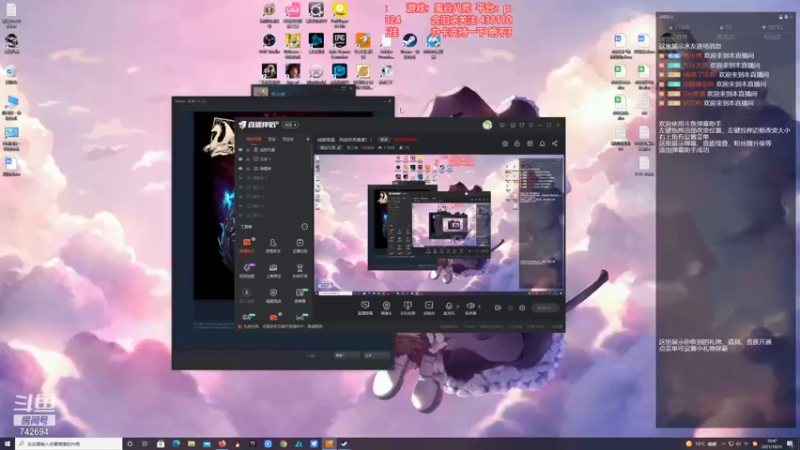Click the share icon above the preview
This screenshot has height=450, width=800.
coord(555,143)
